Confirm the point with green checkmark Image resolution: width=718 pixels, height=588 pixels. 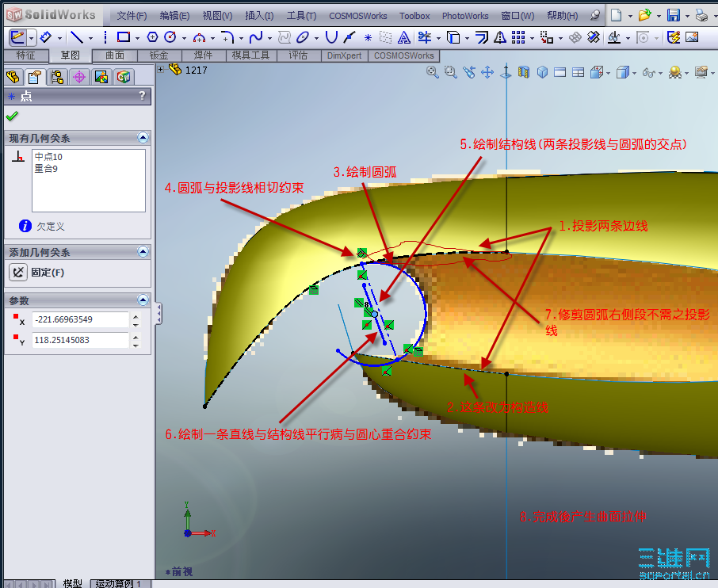click(x=13, y=116)
